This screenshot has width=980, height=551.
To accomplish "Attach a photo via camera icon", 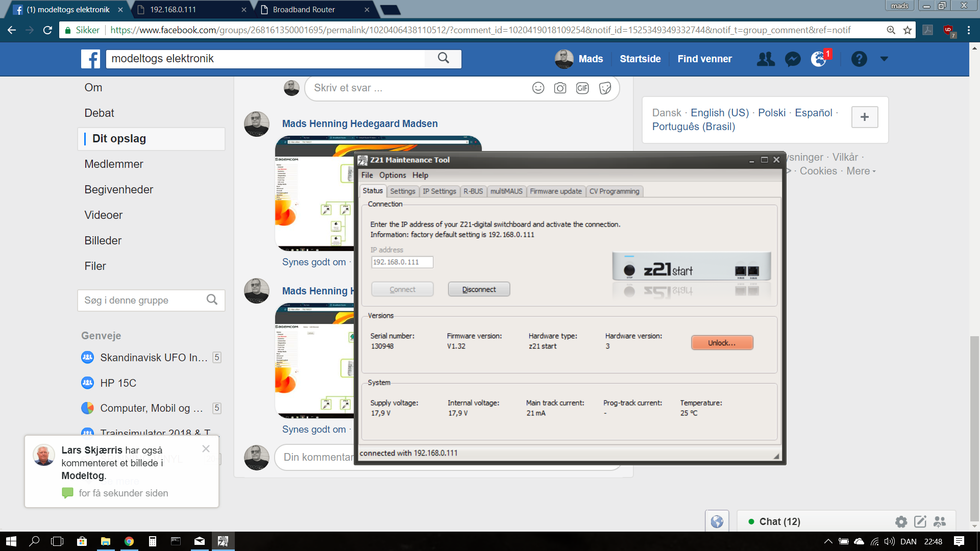I will [560, 88].
